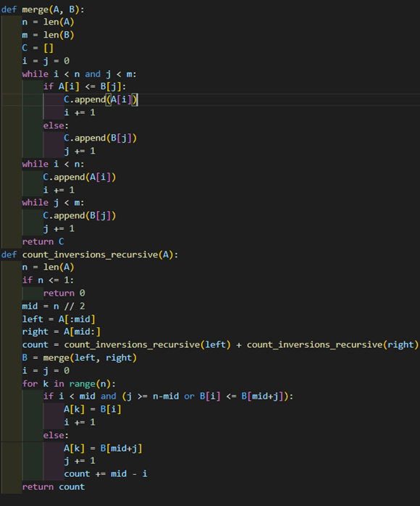The image size is (420, 506).
Task: Click the while i < n: line
Action: point(53,165)
